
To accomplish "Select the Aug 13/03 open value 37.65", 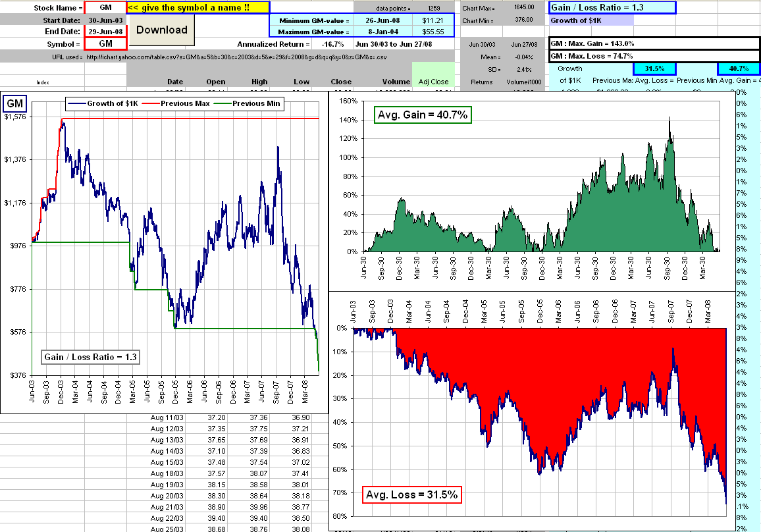I will pos(217,440).
